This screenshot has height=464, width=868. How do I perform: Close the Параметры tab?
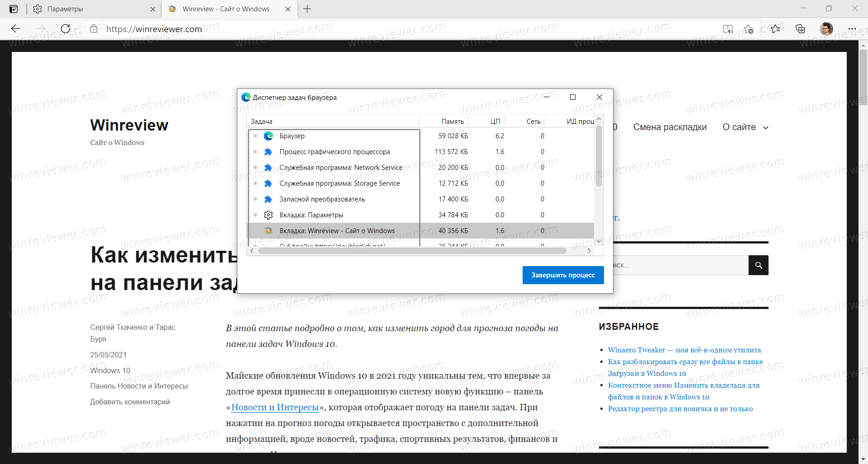[x=153, y=9]
